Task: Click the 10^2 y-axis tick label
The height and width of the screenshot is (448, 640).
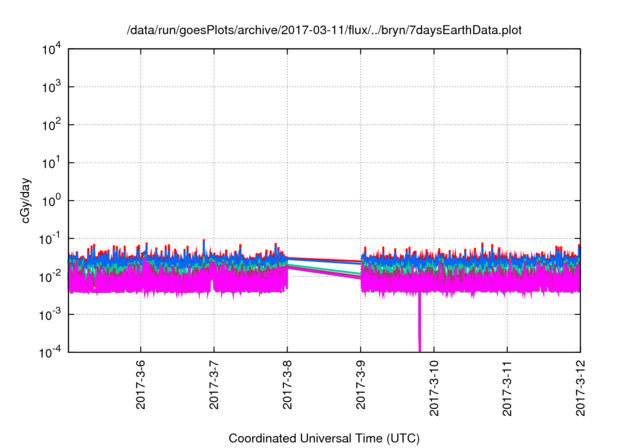Action: [x=51, y=125]
